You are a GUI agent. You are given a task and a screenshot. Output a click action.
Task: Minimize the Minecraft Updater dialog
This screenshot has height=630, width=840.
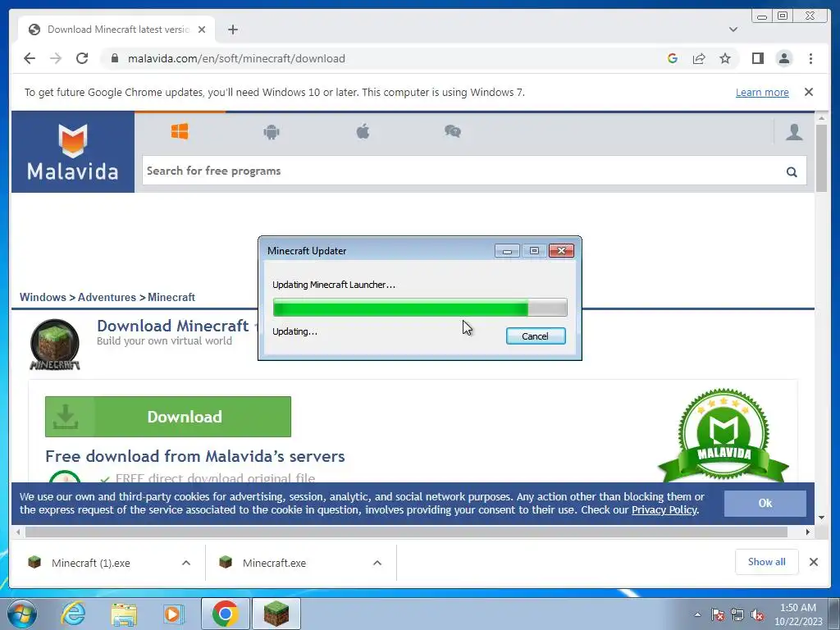507,251
